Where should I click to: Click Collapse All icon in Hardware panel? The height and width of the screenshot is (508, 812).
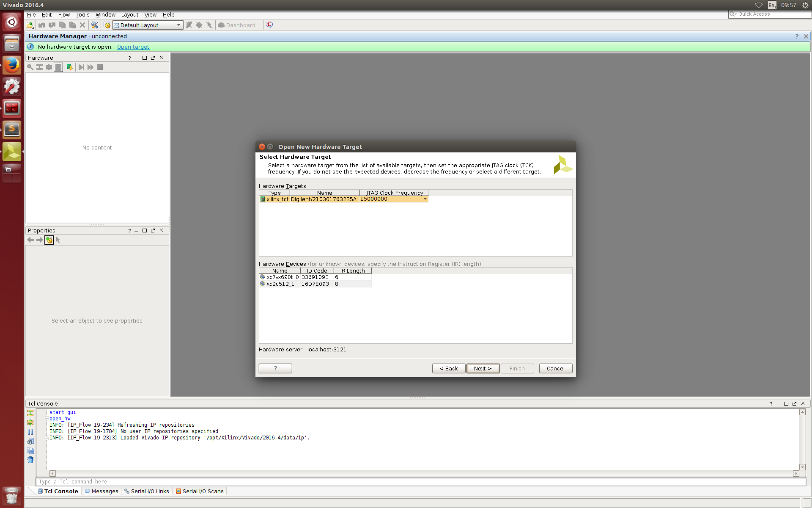pyautogui.click(x=39, y=67)
